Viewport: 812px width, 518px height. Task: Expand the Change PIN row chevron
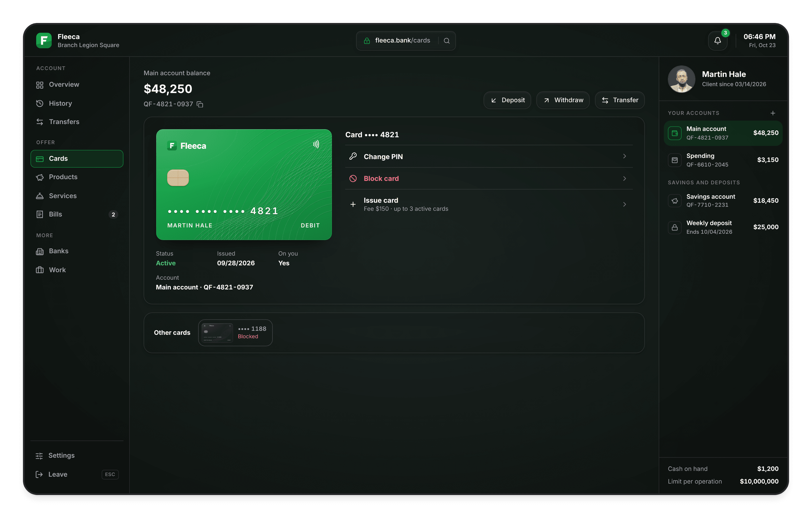(x=625, y=156)
